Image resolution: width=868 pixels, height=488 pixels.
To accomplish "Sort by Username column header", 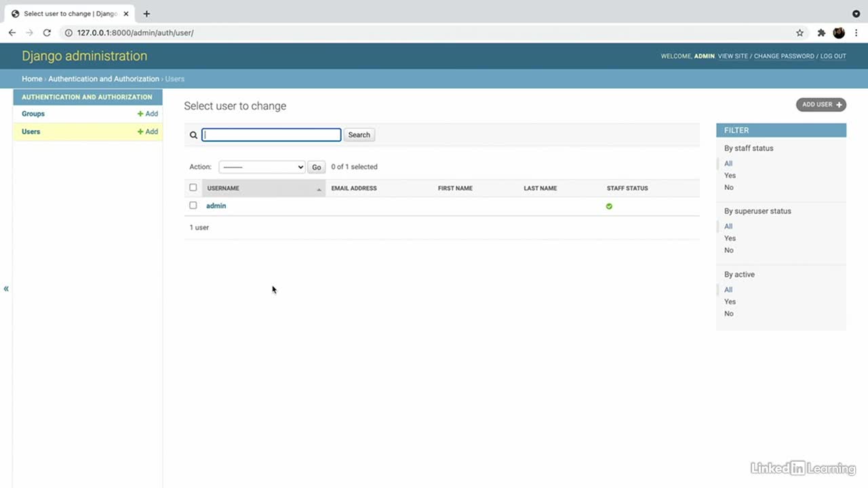I will [223, 188].
